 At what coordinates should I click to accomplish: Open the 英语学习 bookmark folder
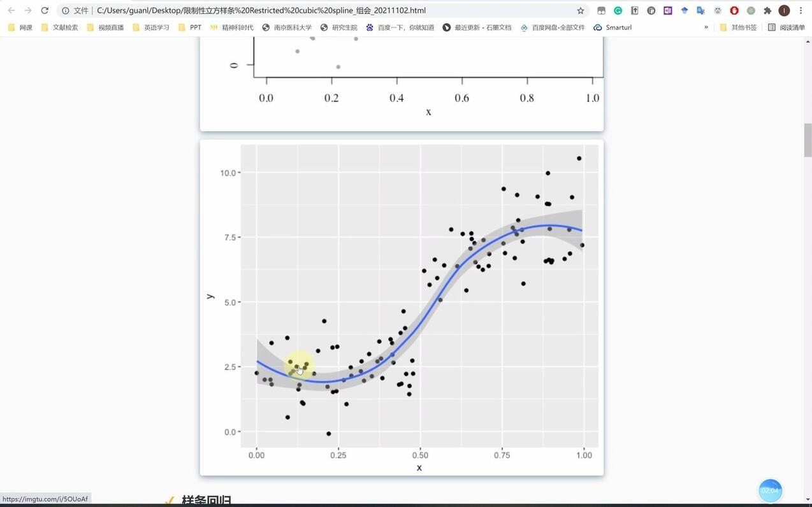coord(151,27)
